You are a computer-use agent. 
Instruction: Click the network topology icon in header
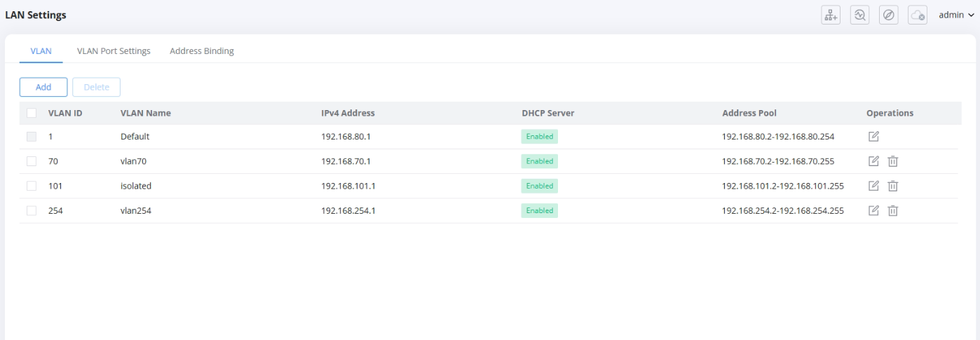(831, 15)
